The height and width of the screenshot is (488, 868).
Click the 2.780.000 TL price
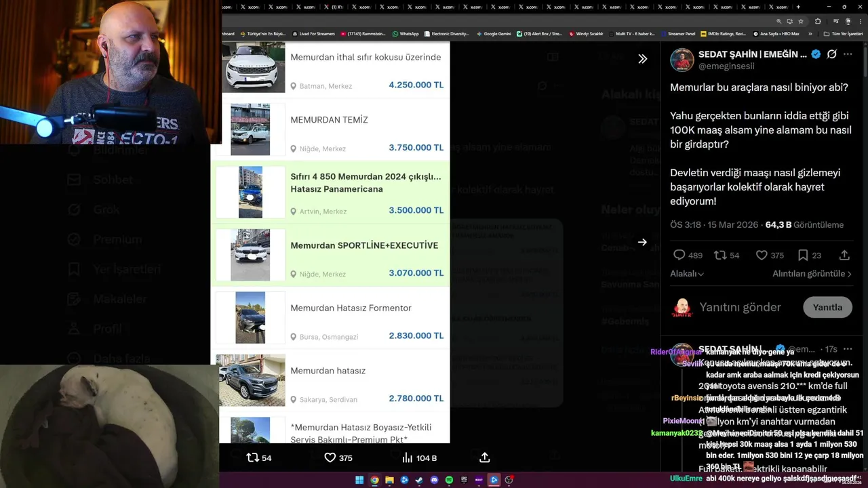click(416, 399)
